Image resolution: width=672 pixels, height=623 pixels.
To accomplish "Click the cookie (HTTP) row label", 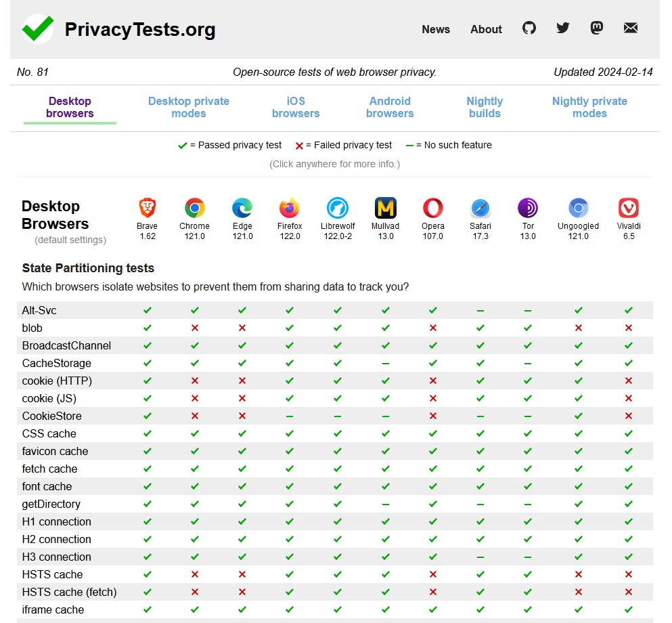I will [x=57, y=381].
